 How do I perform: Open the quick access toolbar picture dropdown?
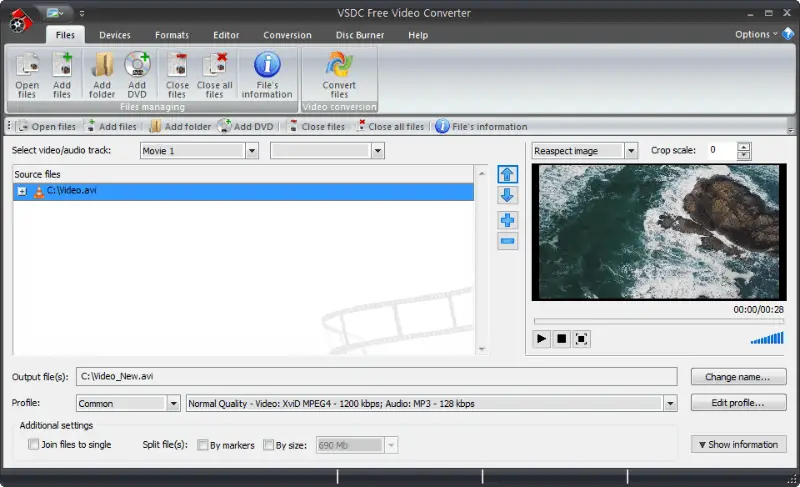click(55, 13)
